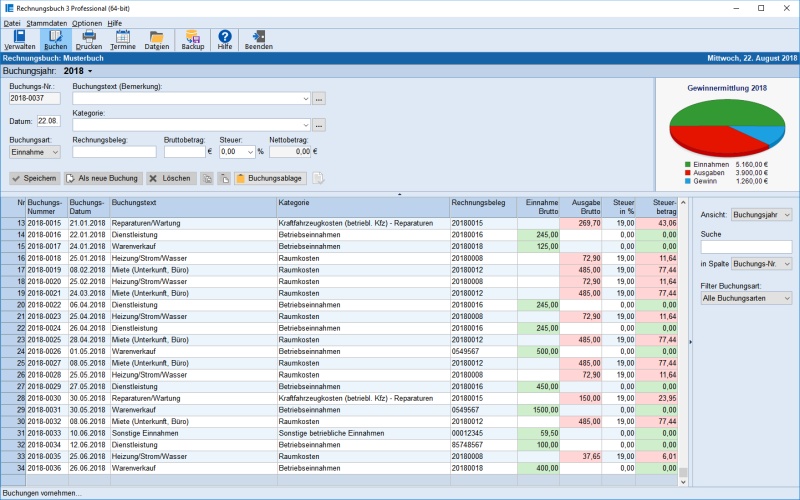800x500 pixels.
Task: Open Hilfe question mark icon
Action: [225, 40]
